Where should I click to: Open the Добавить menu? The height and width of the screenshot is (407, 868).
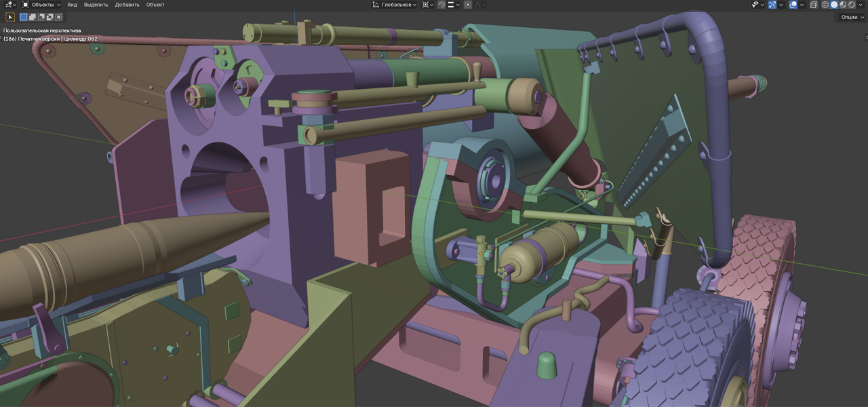pyautogui.click(x=127, y=5)
